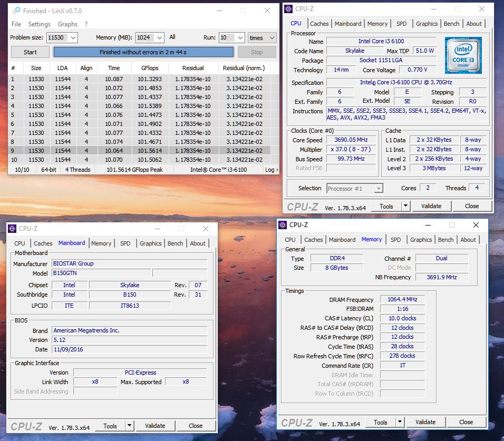Open Tools dropdown arrow in CPU window
This screenshot has height=441, width=504.
tap(405, 206)
